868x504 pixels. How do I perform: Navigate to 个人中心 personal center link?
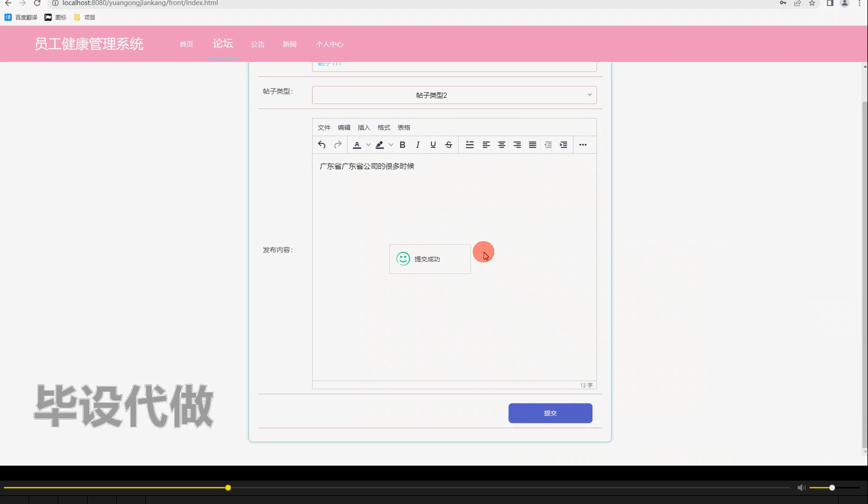(330, 44)
